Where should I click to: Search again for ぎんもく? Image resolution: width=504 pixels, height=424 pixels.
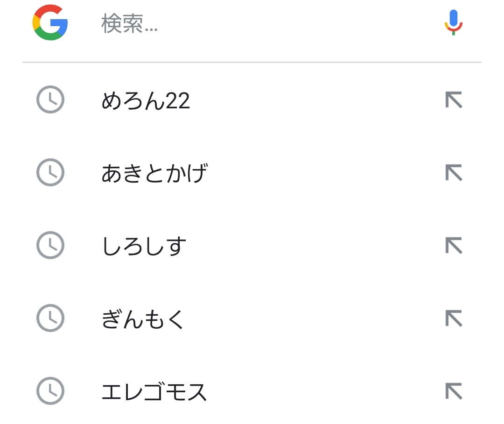143,319
